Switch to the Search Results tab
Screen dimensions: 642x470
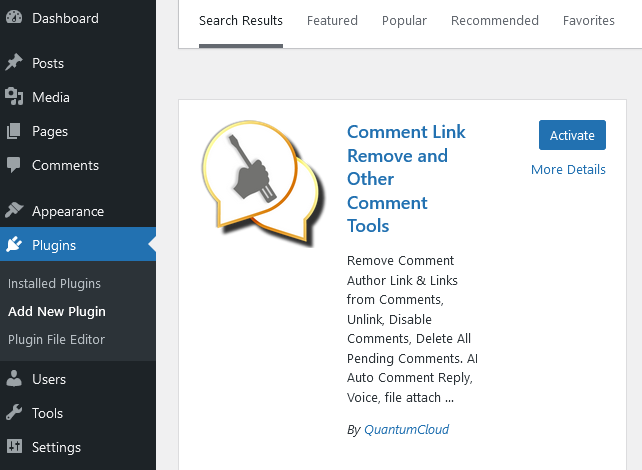[241, 20]
